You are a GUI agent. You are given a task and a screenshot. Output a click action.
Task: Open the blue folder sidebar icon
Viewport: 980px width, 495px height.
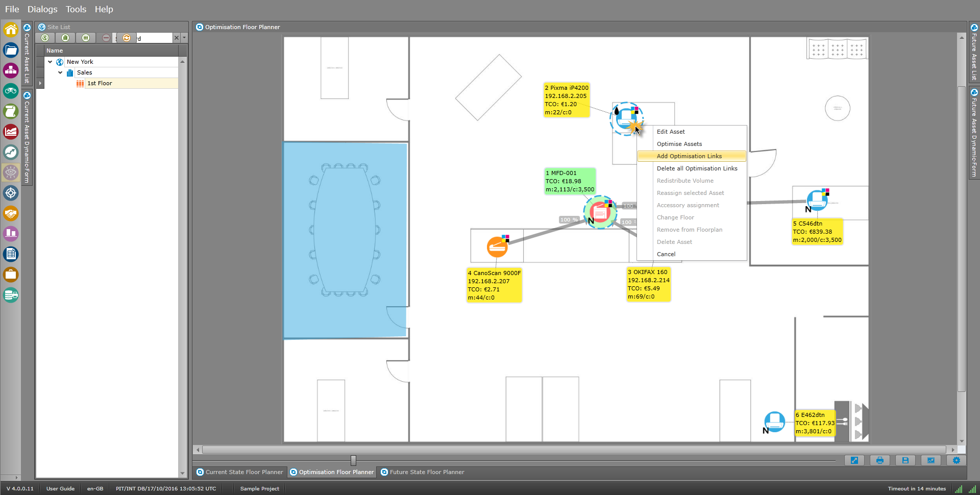pyautogui.click(x=11, y=50)
